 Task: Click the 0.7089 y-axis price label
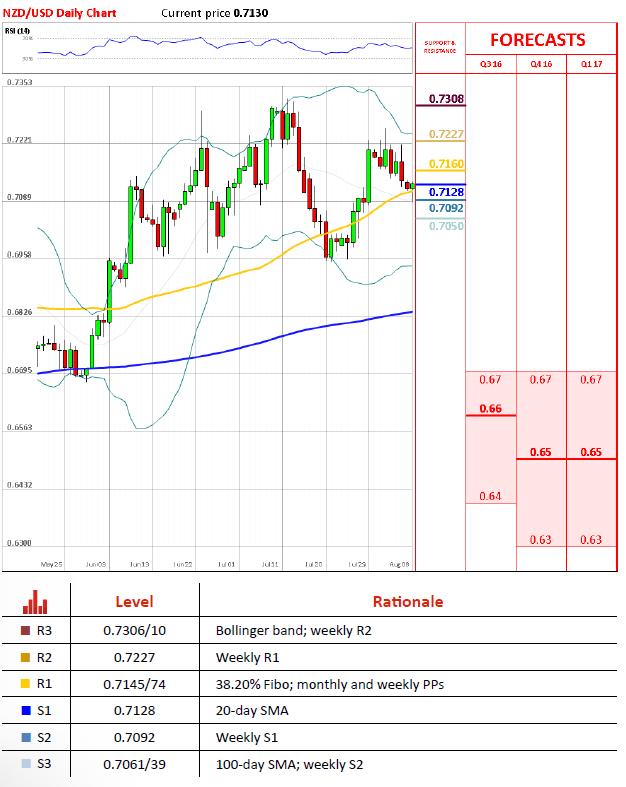click(x=20, y=197)
